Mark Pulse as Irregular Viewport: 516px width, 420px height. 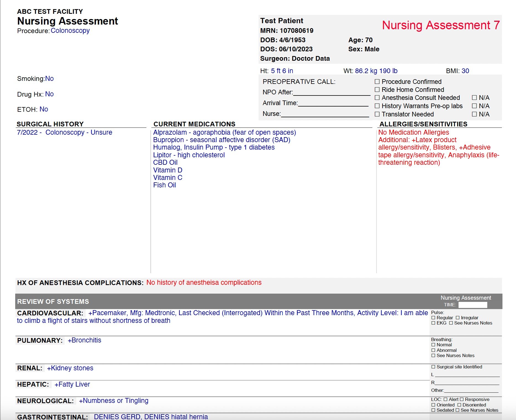(x=458, y=318)
